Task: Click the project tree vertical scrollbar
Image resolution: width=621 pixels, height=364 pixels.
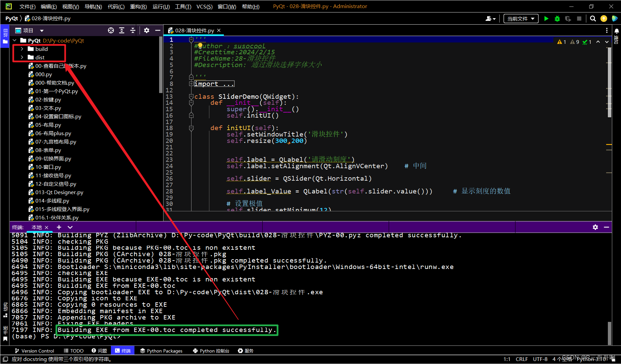Action: 161,65
